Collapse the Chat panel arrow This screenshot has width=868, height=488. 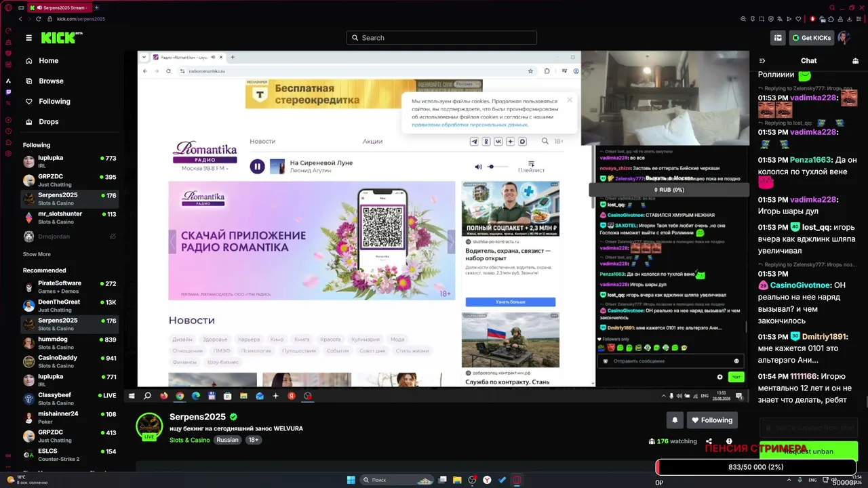click(762, 61)
